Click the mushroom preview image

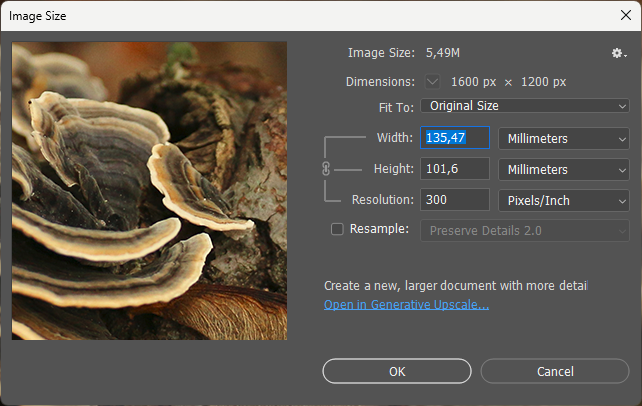149,190
